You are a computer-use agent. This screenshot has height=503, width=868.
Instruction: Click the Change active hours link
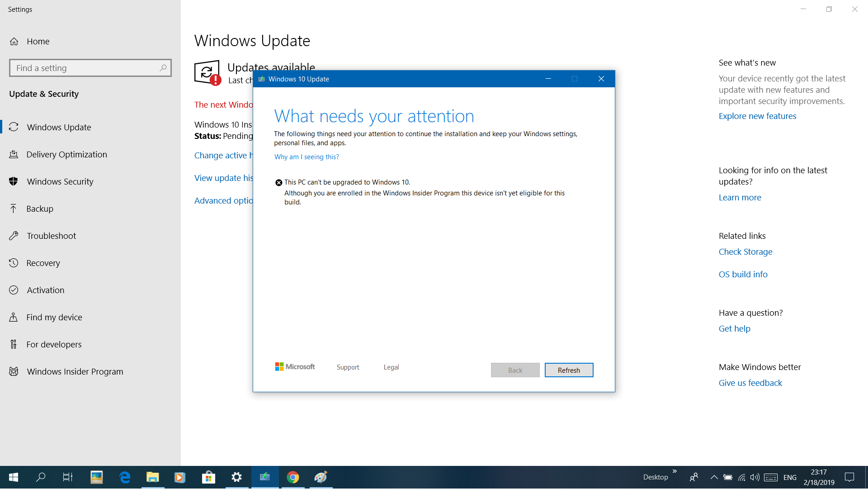[223, 156]
